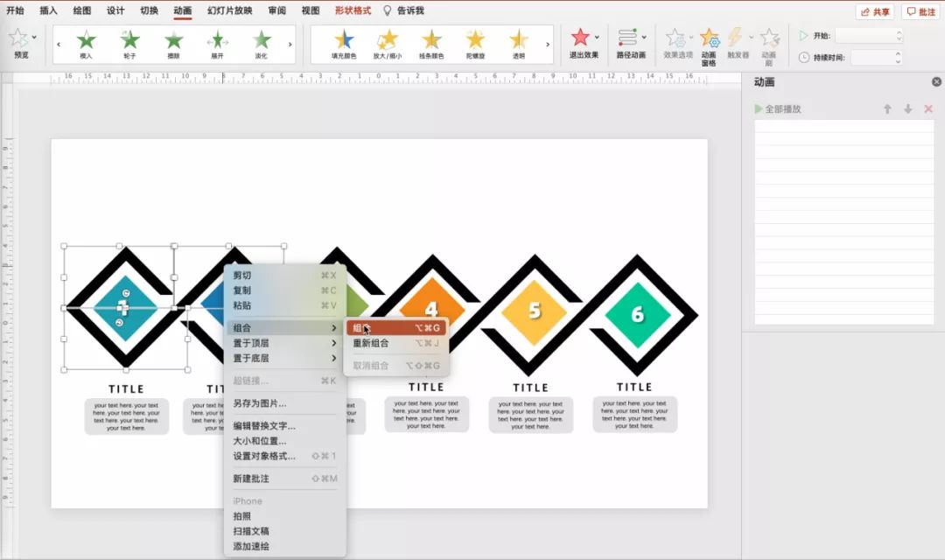Move animation up with the up arrow
Viewport: 945px width, 560px height.
[x=887, y=109]
